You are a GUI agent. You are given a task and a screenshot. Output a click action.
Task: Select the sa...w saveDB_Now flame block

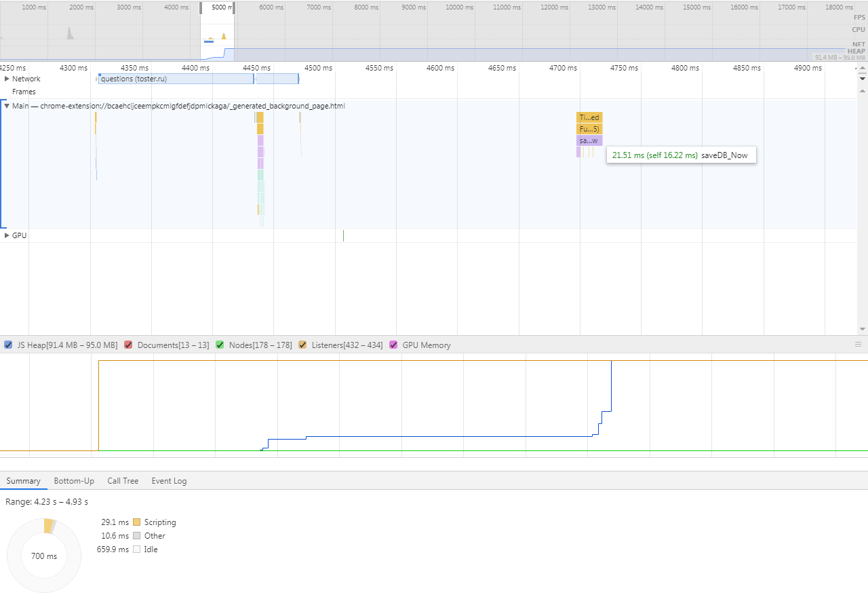(589, 140)
